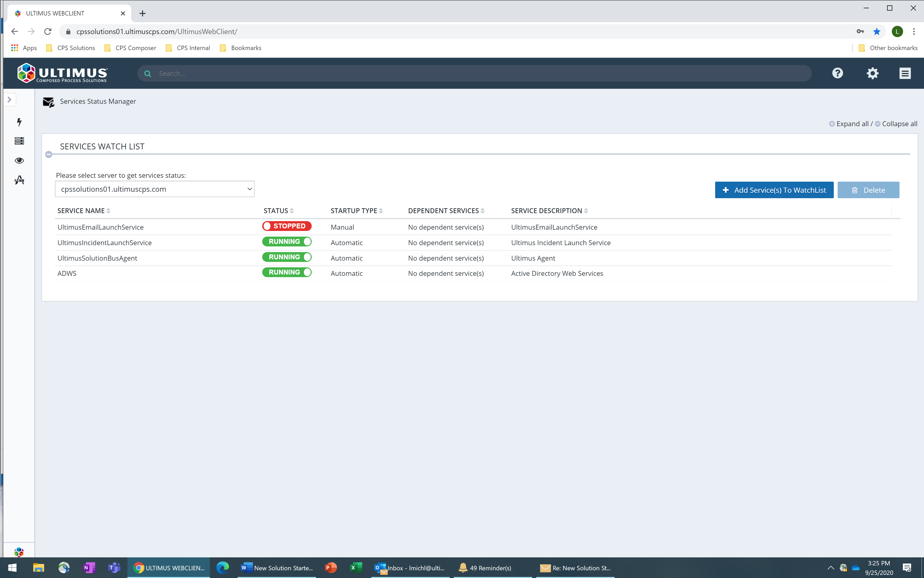Viewport: 924px width, 578px height.
Task: Switch to Word New Solution Starter window
Action: 277,568
